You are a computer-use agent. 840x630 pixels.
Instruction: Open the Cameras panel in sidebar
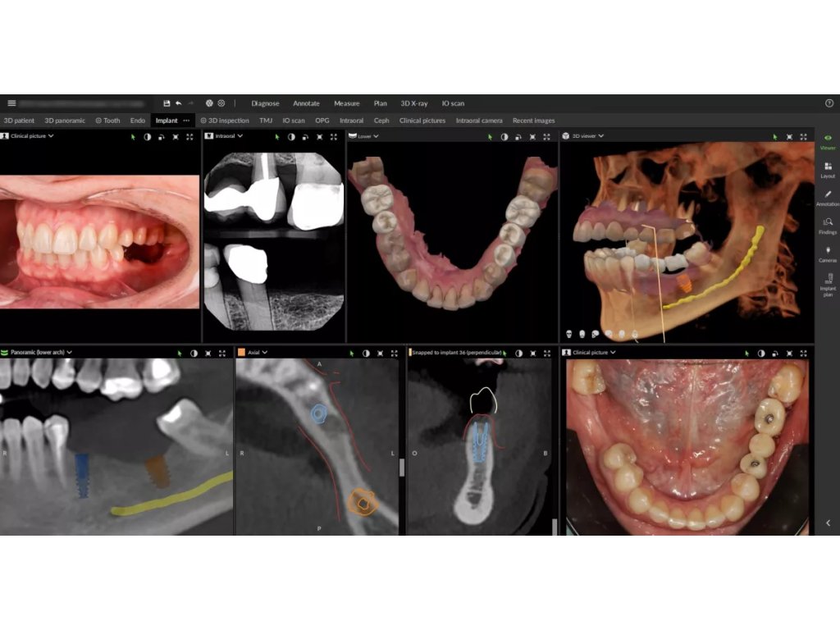pyautogui.click(x=828, y=253)
